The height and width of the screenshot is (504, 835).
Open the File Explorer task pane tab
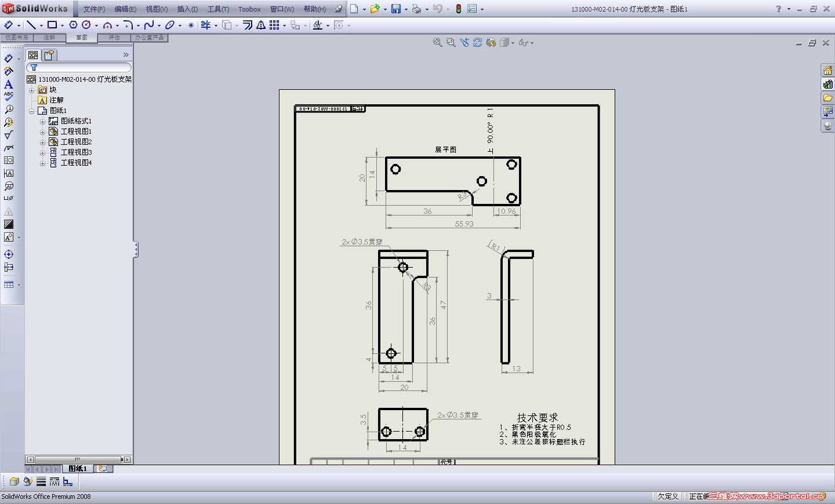[x=827, y=98]
